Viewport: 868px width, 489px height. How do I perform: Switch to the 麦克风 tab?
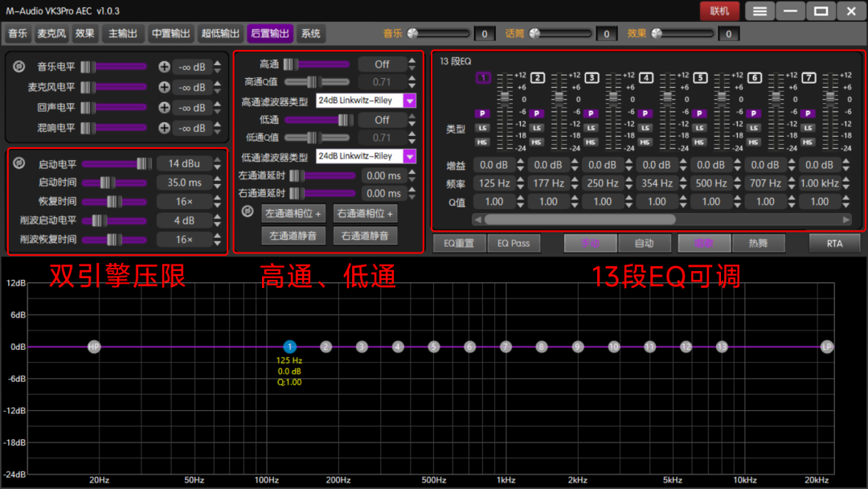51,34
